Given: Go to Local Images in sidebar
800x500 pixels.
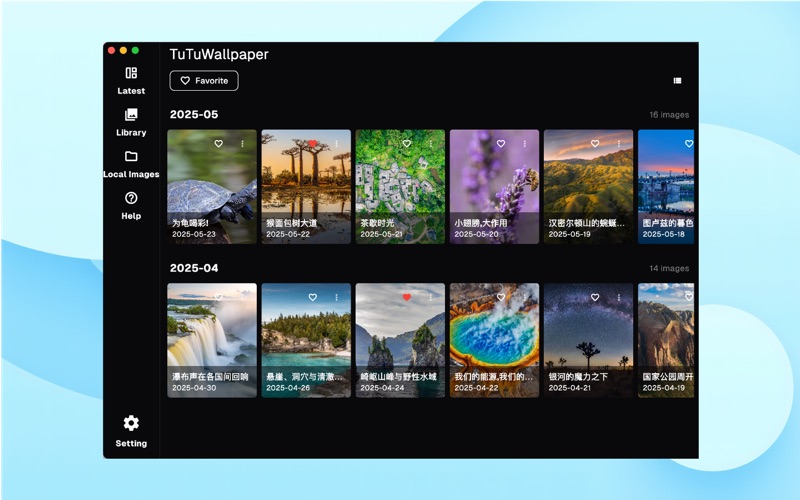Looking at the screenshot, I should click(131, 164).
